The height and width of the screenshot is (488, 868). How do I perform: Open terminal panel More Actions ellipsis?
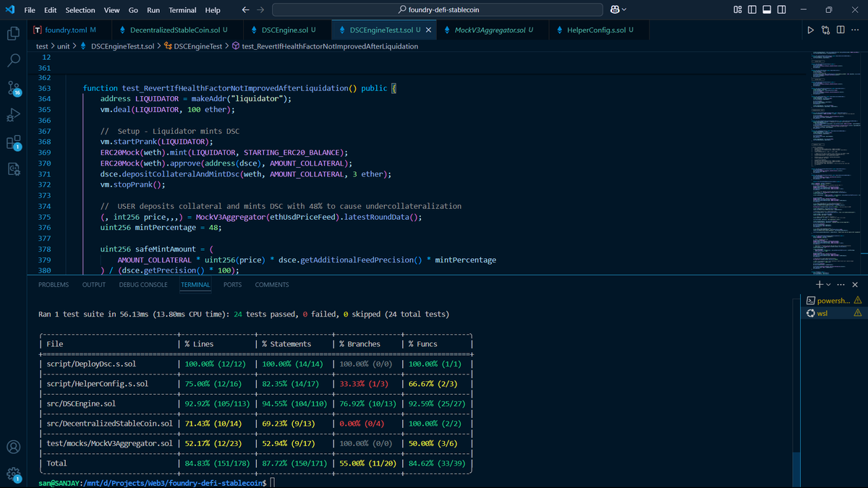coord(841,285)
